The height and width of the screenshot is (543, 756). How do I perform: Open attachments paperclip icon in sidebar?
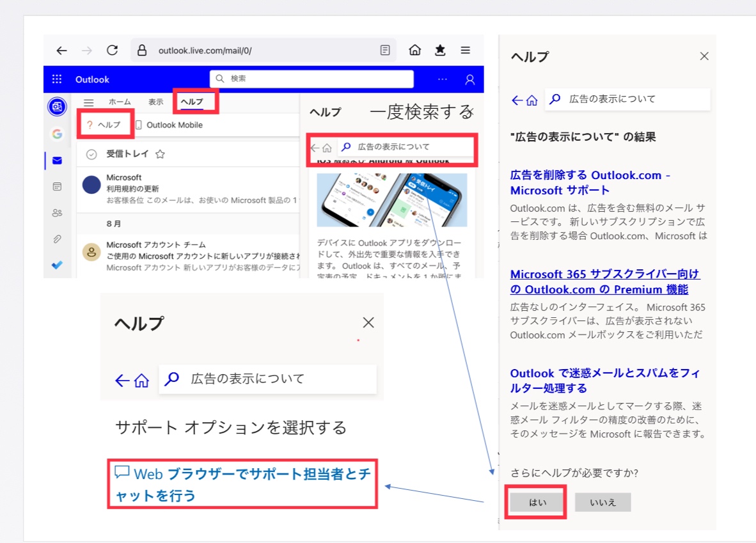[57, 239]
